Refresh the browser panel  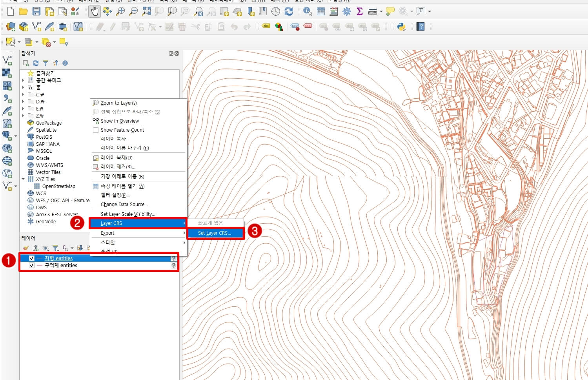(36, 63)
